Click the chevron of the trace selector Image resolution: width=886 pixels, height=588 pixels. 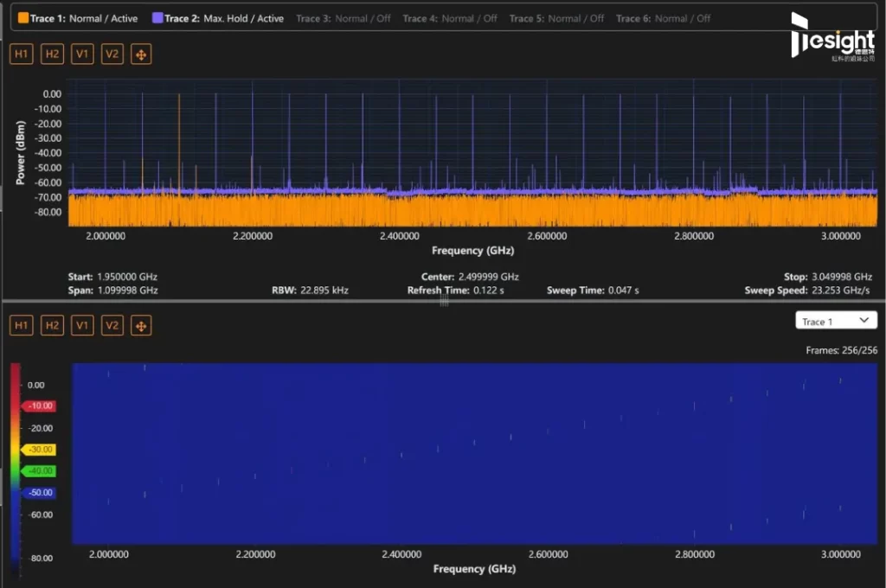pos(864,320)
